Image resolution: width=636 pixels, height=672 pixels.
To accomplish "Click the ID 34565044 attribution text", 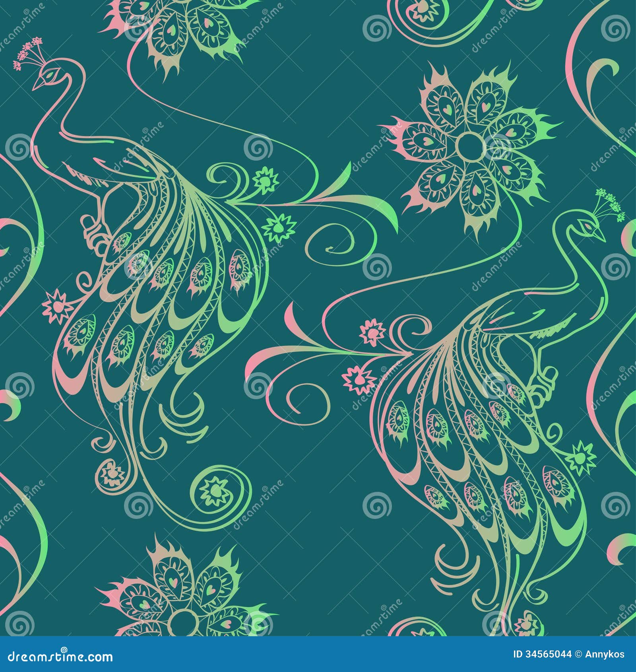I will [x=543, y=654].
